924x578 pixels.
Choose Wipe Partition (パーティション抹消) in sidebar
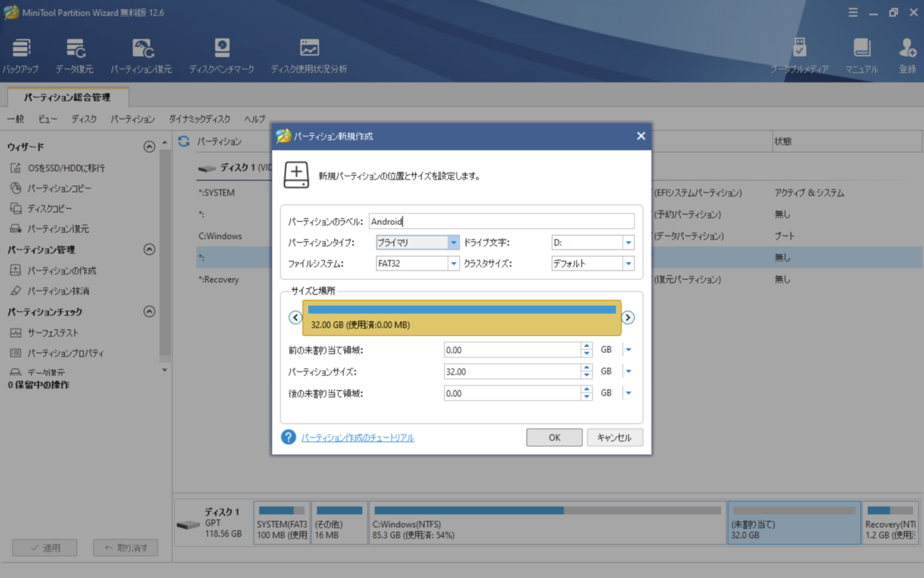point(49,291)
